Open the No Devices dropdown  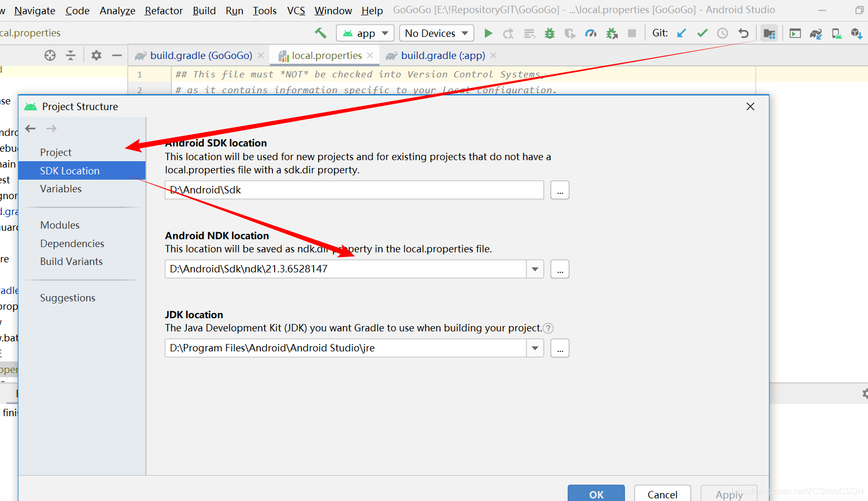(436, 33)
